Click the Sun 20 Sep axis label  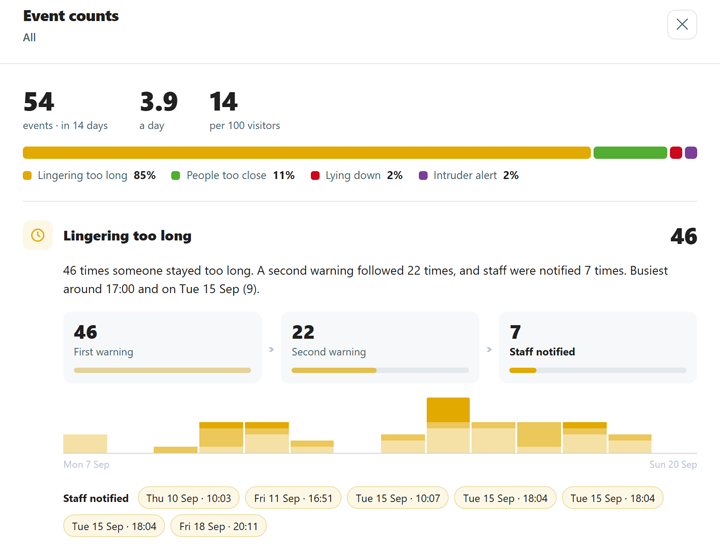(673, 464)
